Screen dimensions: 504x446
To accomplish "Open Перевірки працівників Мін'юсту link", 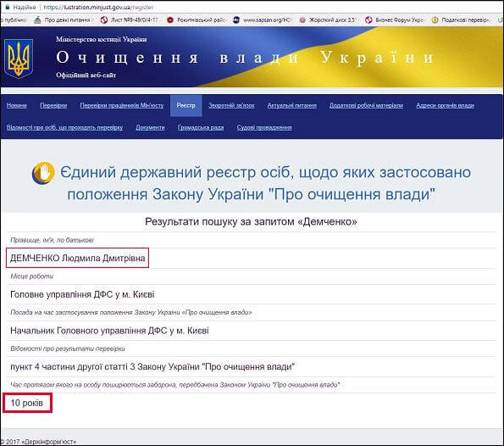I will pyautogui.click(x=122, y=105).
